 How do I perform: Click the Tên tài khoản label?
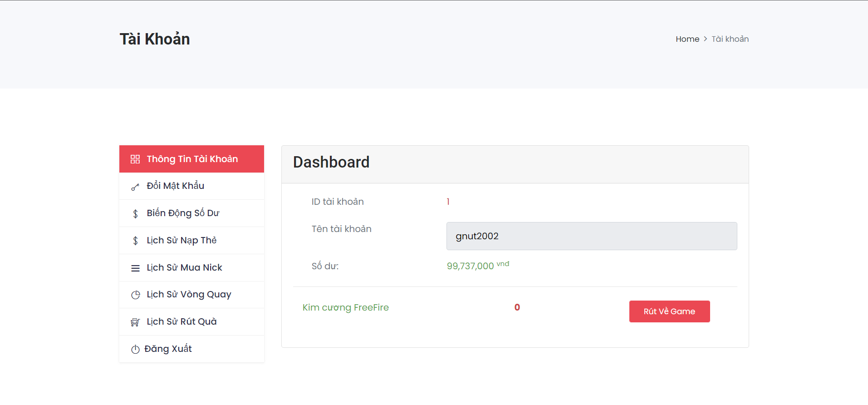click(341, 229)
